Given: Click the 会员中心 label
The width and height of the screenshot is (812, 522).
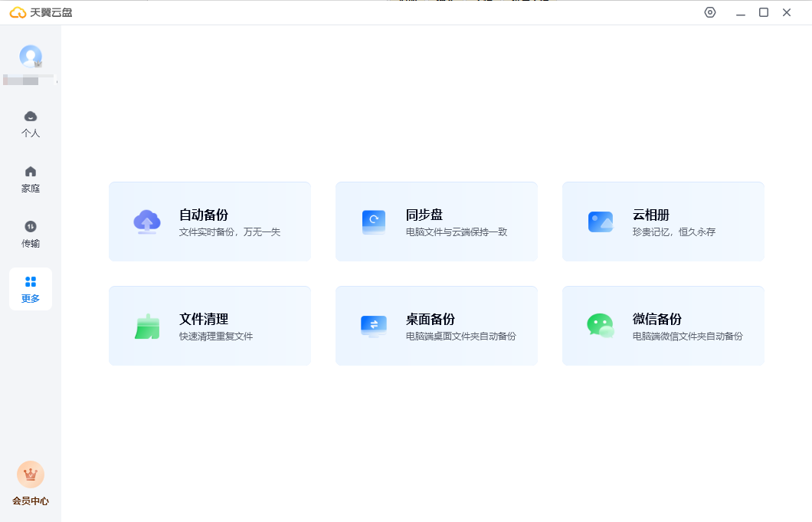Looking at the screenshot, I should [31, 501].
